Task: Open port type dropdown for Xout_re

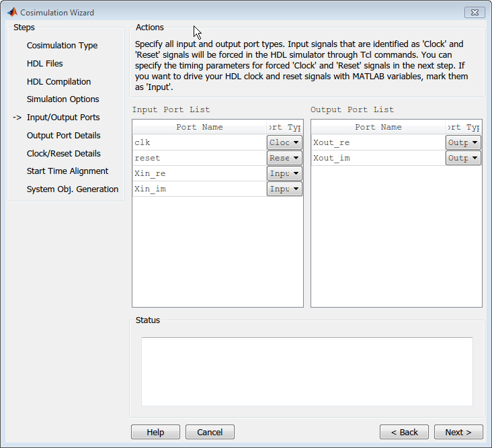Action: click(464, 142)
